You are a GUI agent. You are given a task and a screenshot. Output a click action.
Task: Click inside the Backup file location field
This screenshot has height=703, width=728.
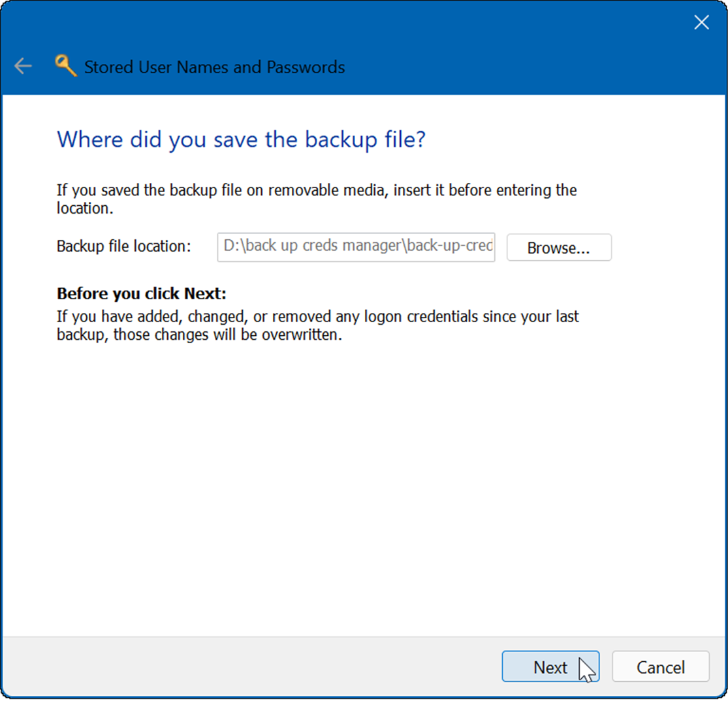[x=356, y=247]
